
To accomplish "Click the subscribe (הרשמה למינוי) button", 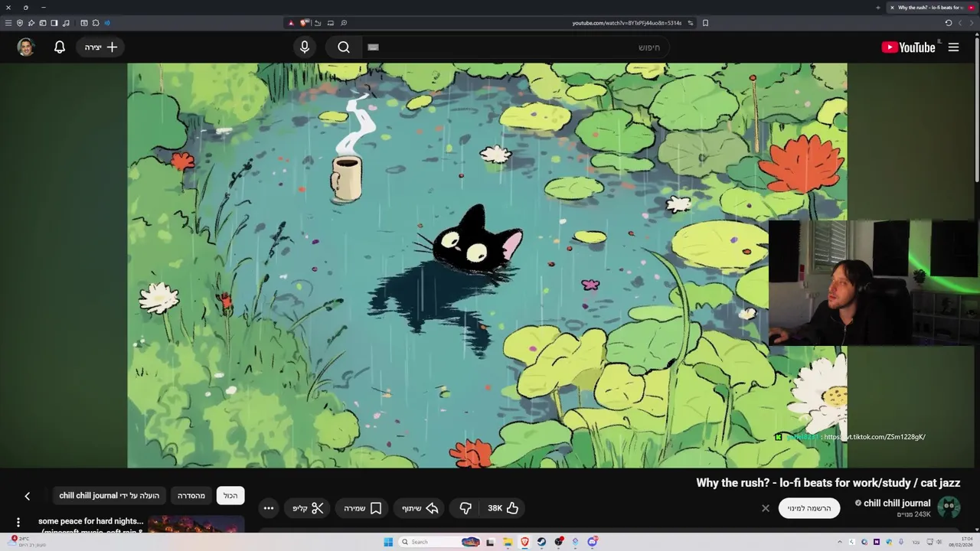I will (x=809, y=508).
